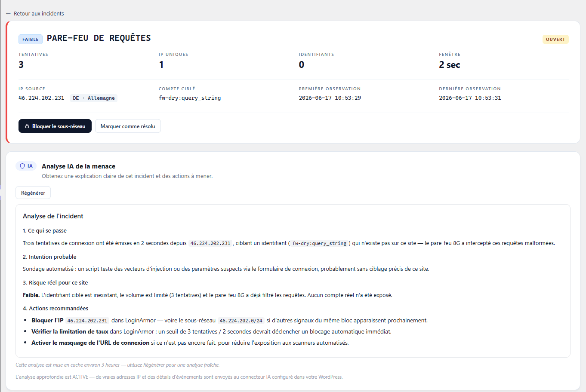Click the back arrow icon beside Retour
Screen dimensions: 586x392
[8, 13]
